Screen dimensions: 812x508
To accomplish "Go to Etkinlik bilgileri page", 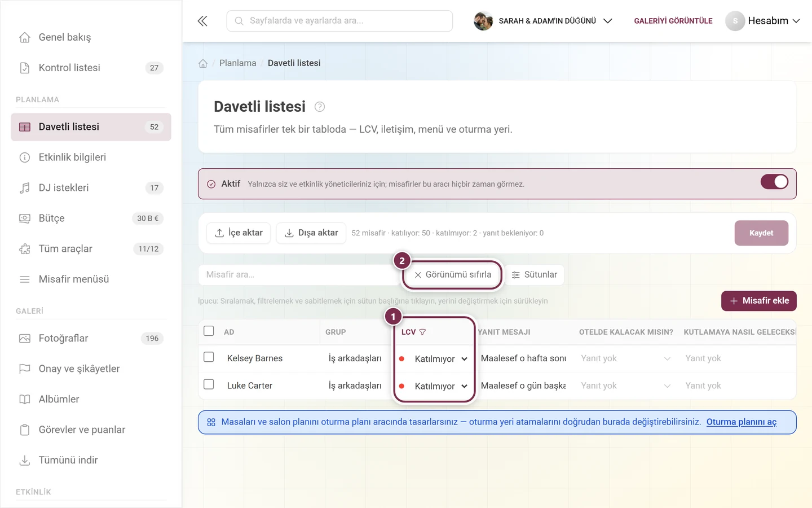I will coord(91,157).
